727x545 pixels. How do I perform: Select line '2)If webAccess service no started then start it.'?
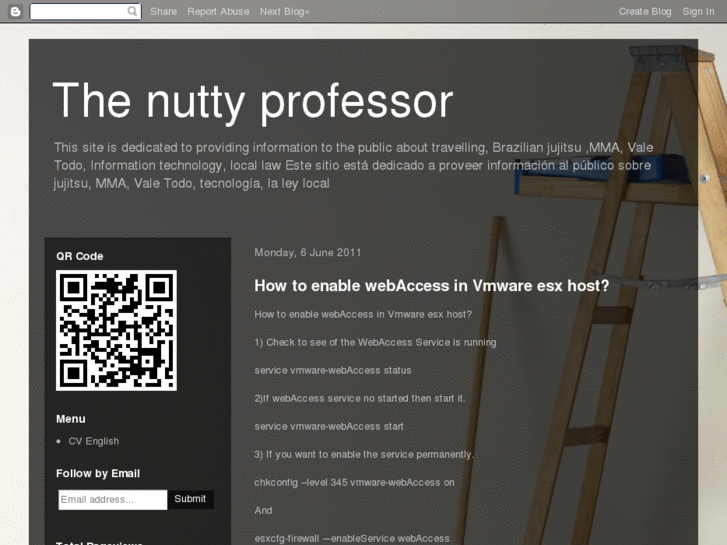point(360,398)
